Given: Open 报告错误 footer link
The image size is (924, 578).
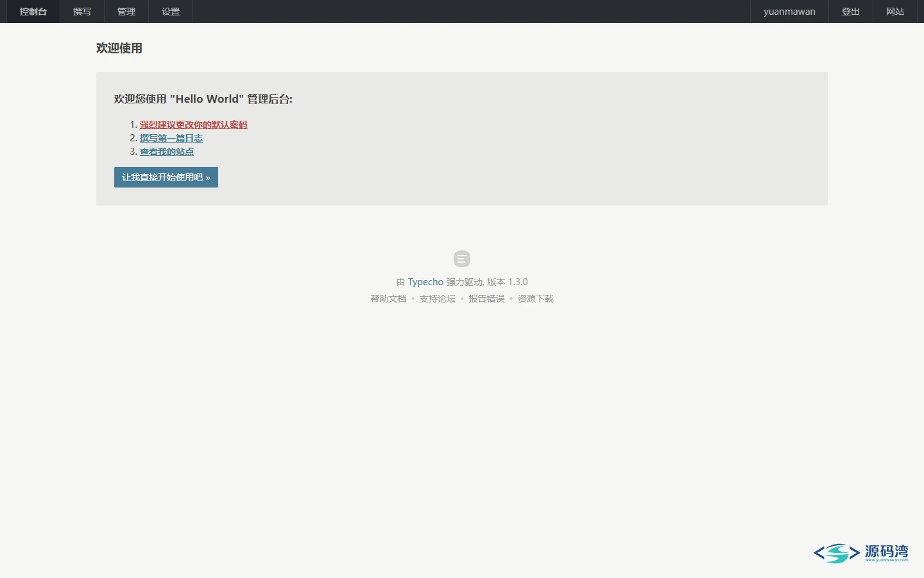Looking at the screenshot, I should (x=486, y=299).
